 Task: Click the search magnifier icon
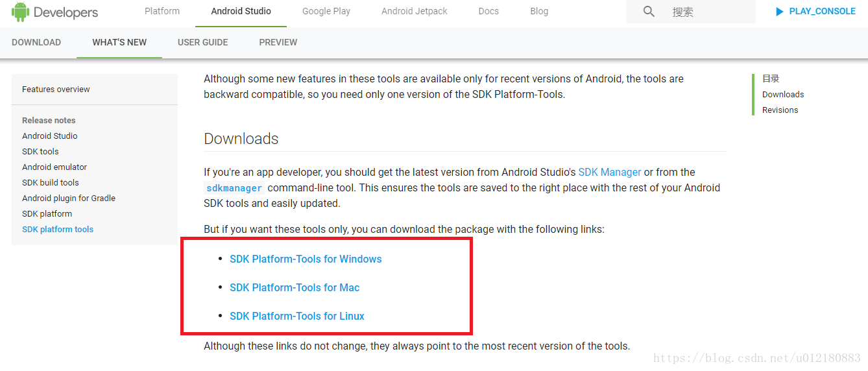649,12
